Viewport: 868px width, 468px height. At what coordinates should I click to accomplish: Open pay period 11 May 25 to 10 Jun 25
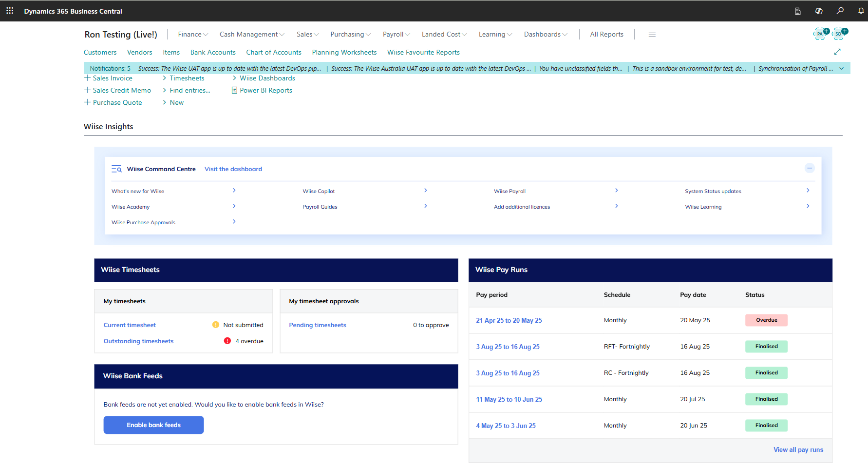tap(509, 399)
